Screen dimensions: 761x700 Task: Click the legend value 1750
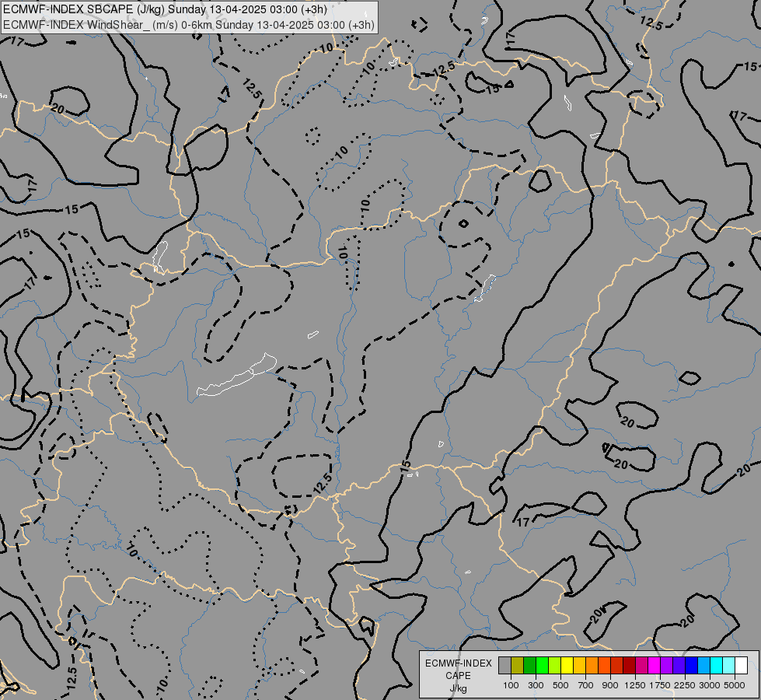pos(660,685)
